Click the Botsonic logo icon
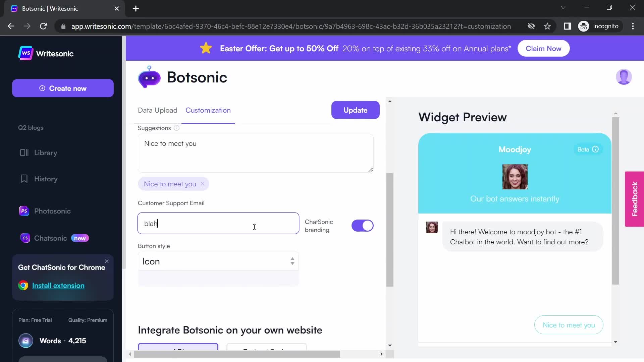This screenshot has width=644, height=362. click(149, 77)
